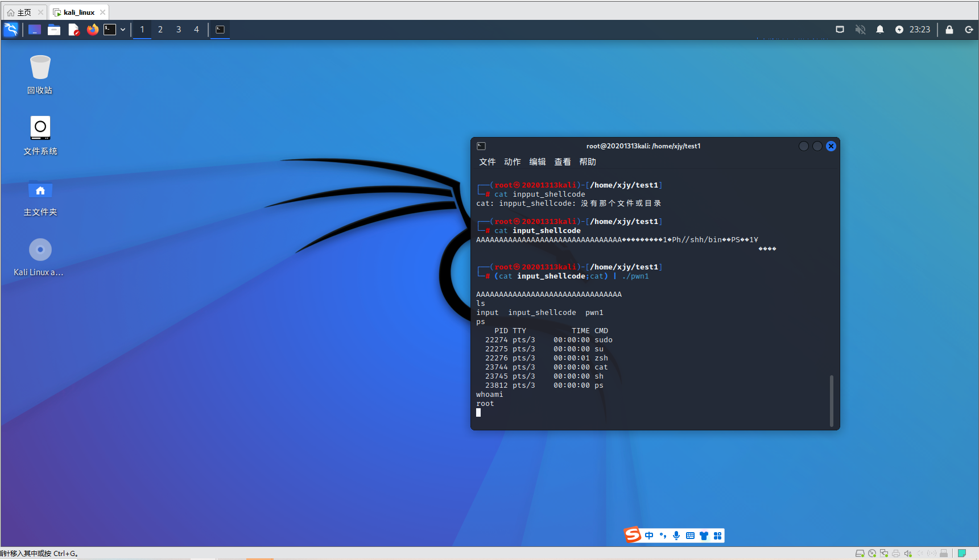Open the power manager tray icon
Screen dimensions: 979x560
pos(899,30)
